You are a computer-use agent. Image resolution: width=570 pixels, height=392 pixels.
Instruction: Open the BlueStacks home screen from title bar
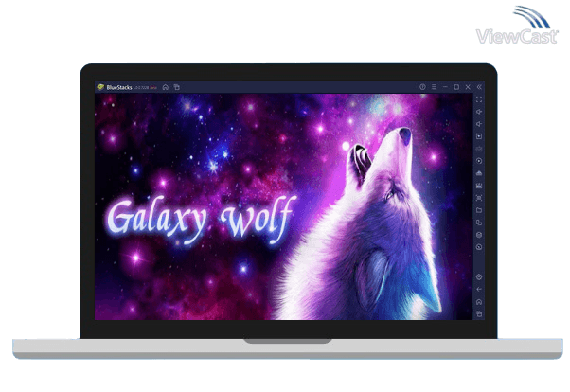[x=166, y=87]
